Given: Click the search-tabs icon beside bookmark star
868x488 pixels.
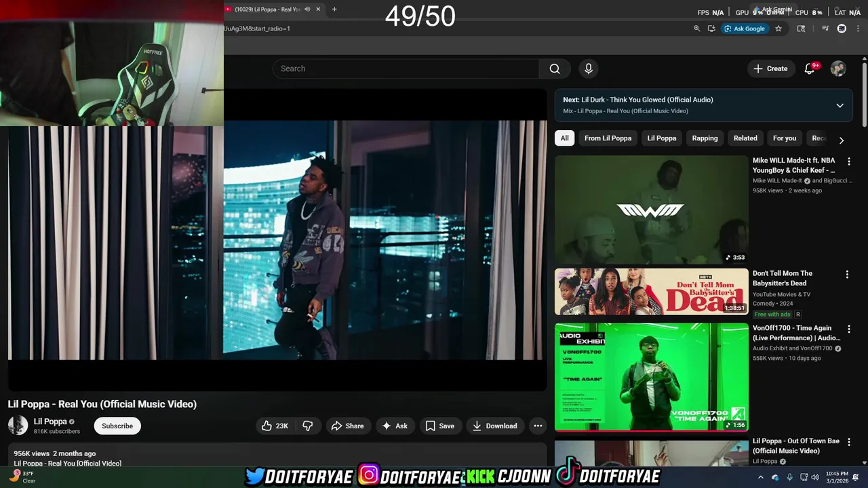Looking at the screenshot, I should point(801,28).
